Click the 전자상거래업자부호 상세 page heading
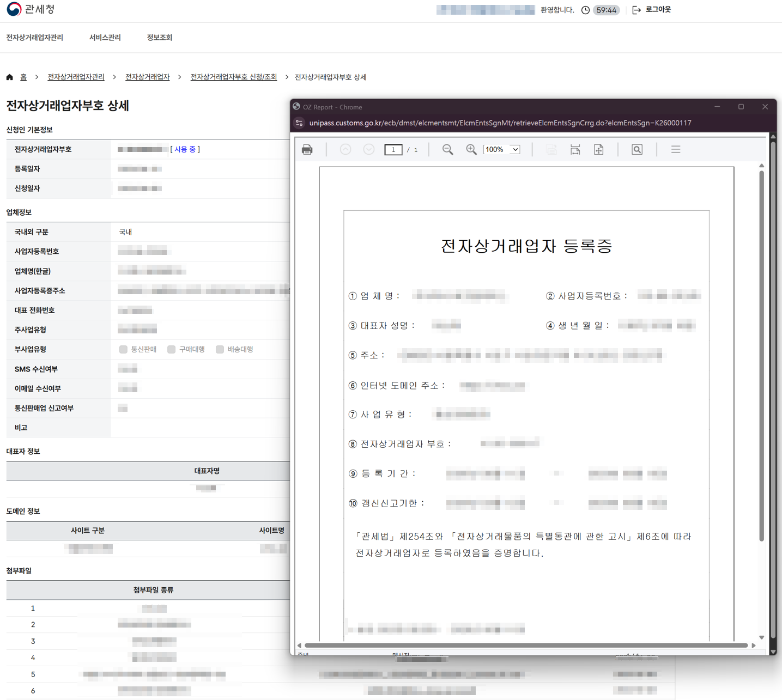Viewport: 782px width, 700px height. point(68,106)
